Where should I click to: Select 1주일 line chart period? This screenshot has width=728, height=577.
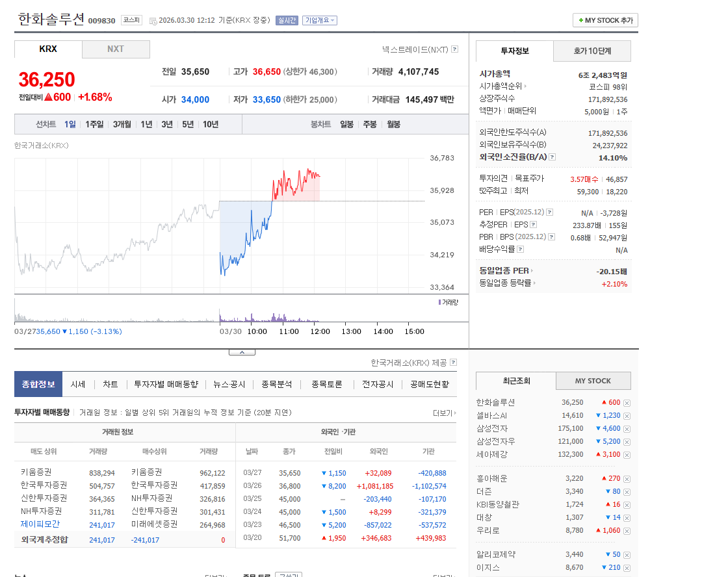coord(94,124)
